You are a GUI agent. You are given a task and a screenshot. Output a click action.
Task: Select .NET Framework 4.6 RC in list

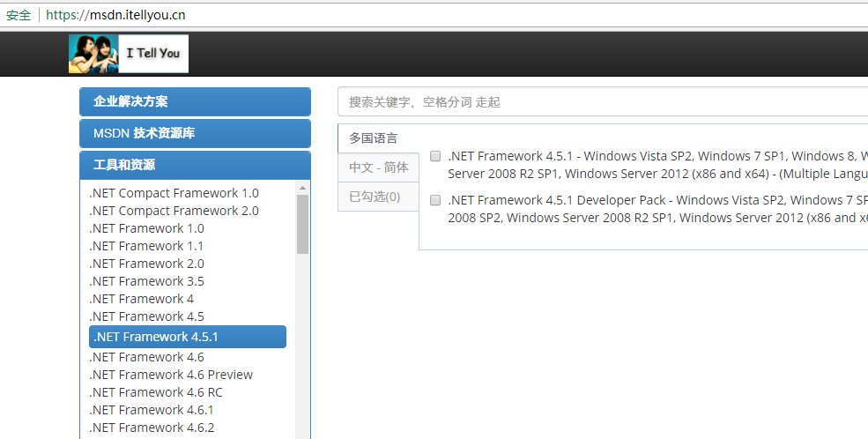pos(156,393)
